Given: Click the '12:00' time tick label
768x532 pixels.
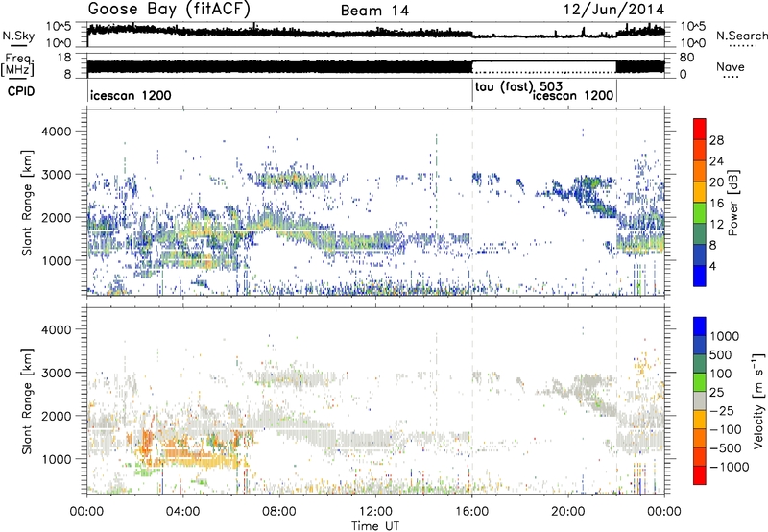Looking at the screenshot, I should [375, 512].
